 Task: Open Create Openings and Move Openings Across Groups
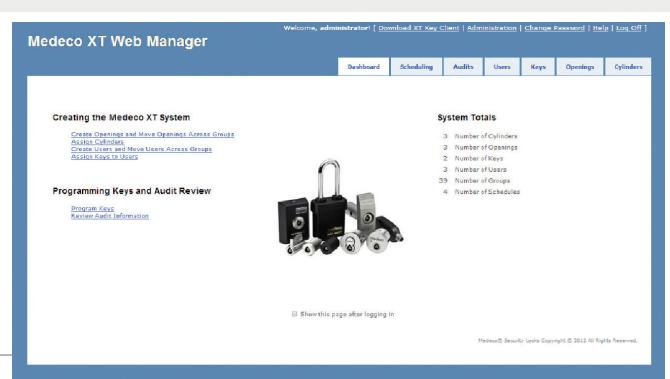153,134
